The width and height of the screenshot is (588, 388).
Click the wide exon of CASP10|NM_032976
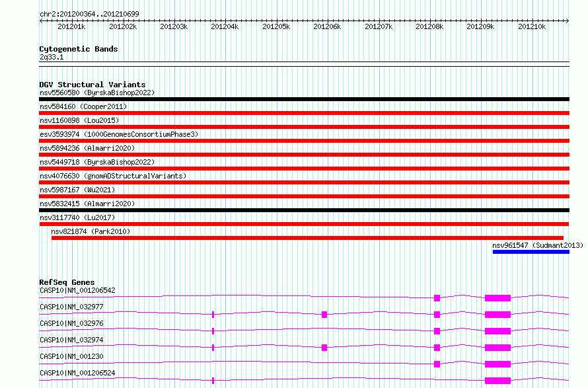coord(497,331)
